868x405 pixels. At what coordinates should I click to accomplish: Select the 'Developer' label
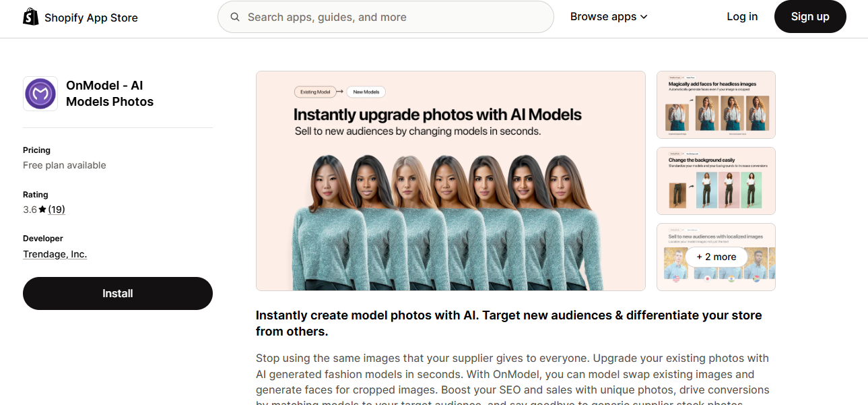tap(43, 239)
